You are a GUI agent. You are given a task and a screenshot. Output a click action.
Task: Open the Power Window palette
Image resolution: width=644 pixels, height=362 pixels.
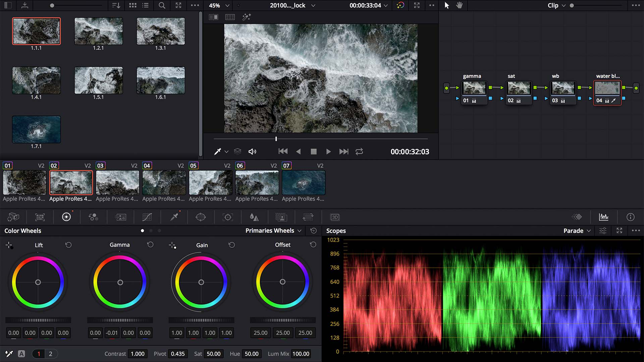(201, 217)
